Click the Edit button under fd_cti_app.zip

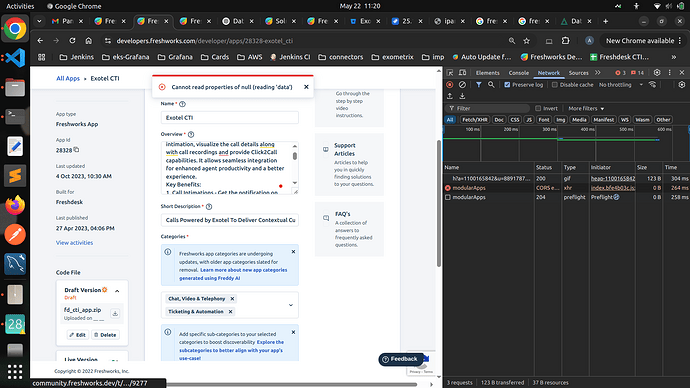click(78, 335)
